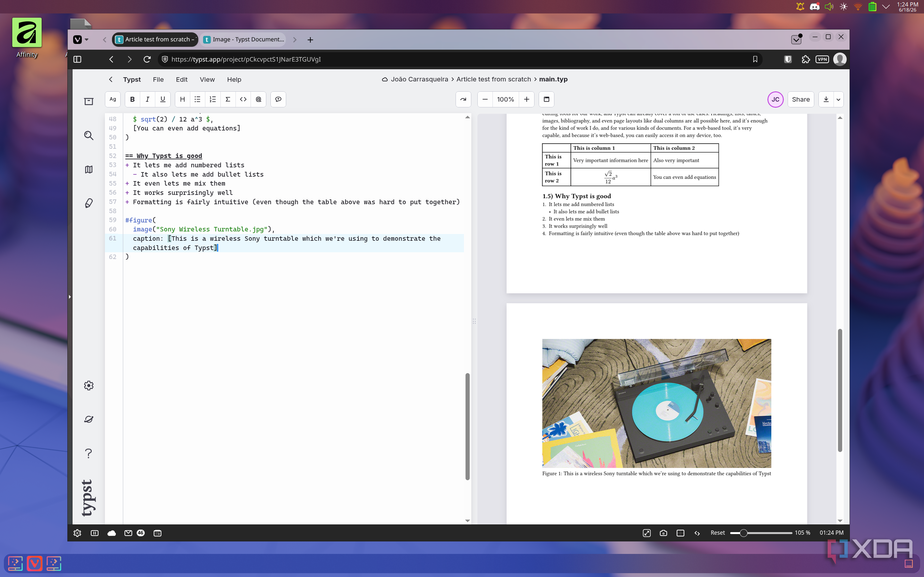Click the turntable image in the preview
924x577 pixels.
(656, 403)
